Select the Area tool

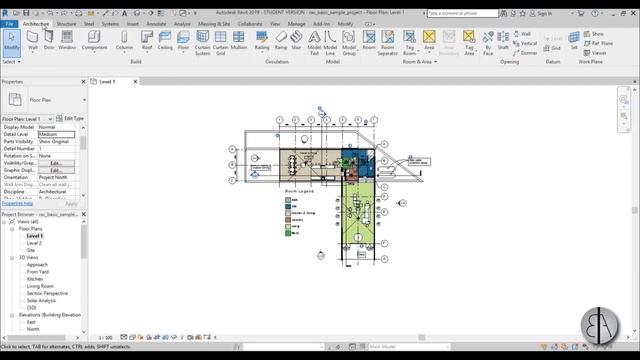(x=429, y=41)
